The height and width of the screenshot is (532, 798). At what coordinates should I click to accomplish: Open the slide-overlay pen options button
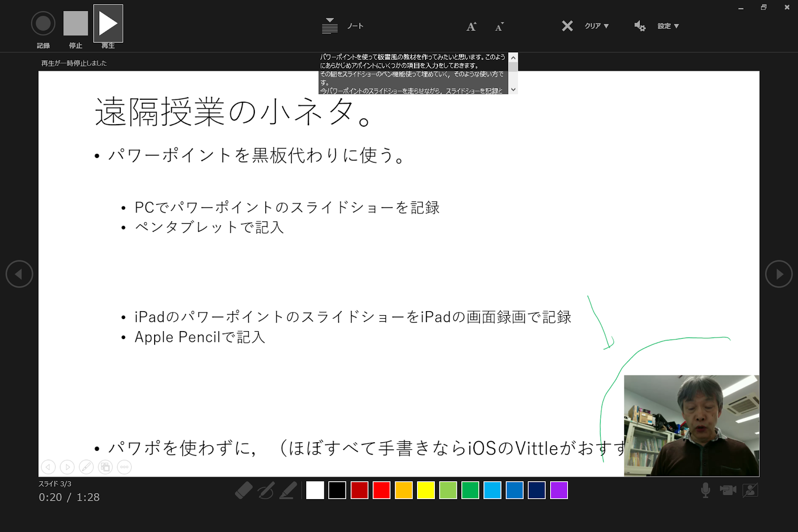[x=86, y=467]
